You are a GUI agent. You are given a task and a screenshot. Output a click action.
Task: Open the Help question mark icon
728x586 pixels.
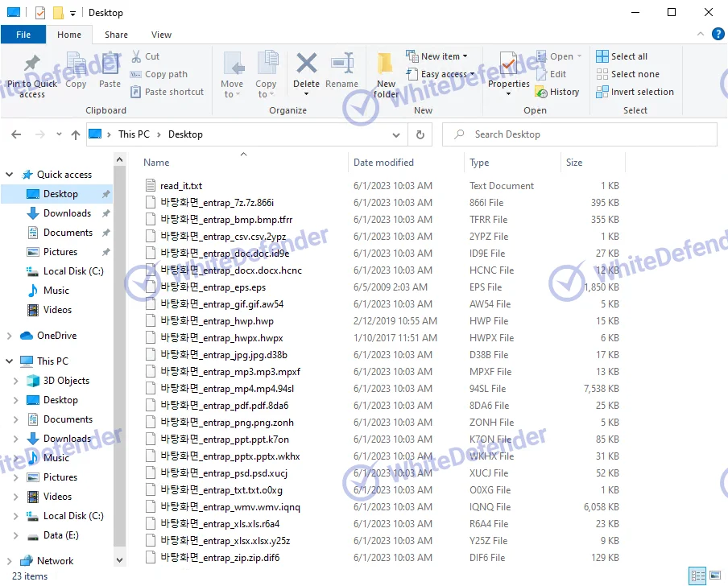(718, 35)
